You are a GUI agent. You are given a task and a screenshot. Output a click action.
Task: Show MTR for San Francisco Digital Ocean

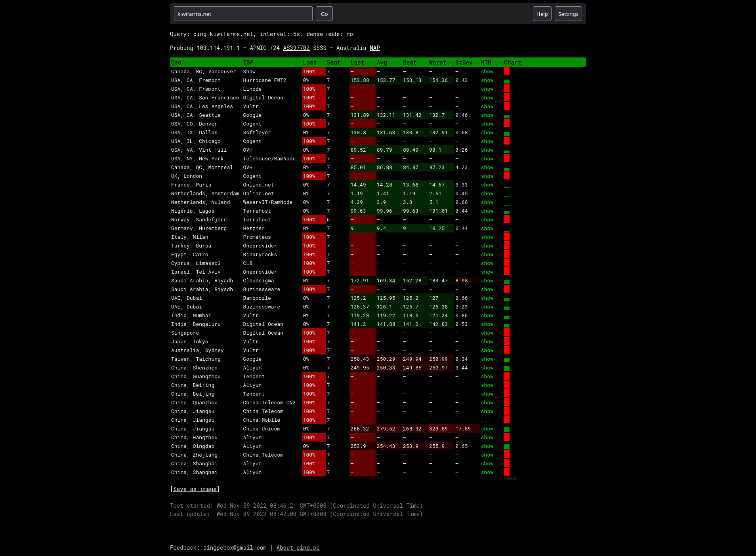click(x=487, y=98)
